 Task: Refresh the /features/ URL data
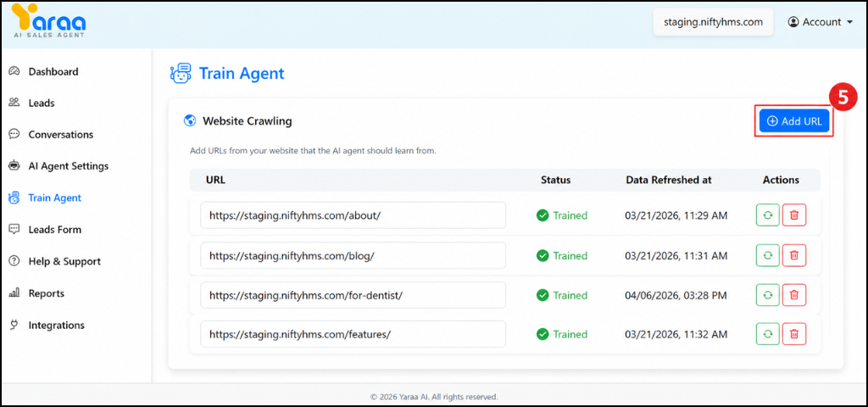[x=767, y=334]
